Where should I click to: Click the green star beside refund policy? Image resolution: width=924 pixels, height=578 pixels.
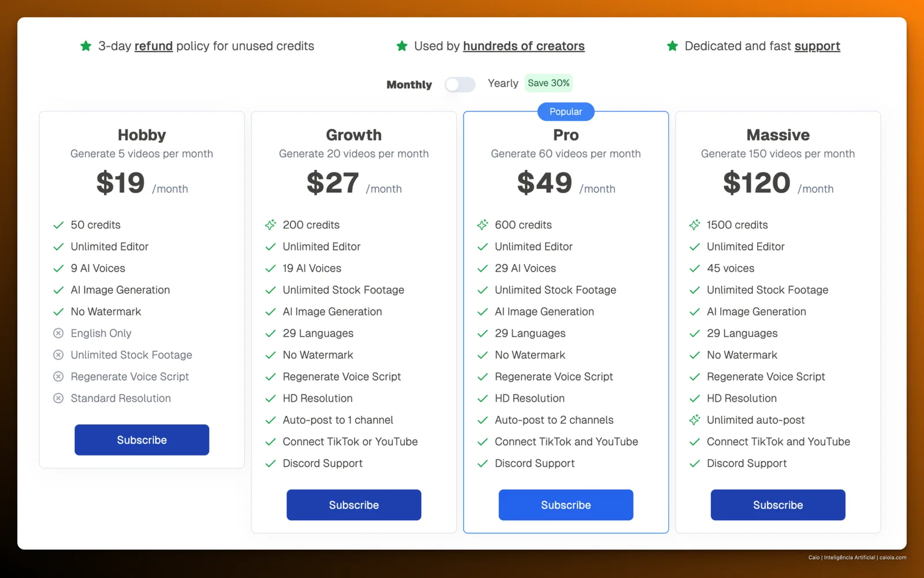point(86,46)
